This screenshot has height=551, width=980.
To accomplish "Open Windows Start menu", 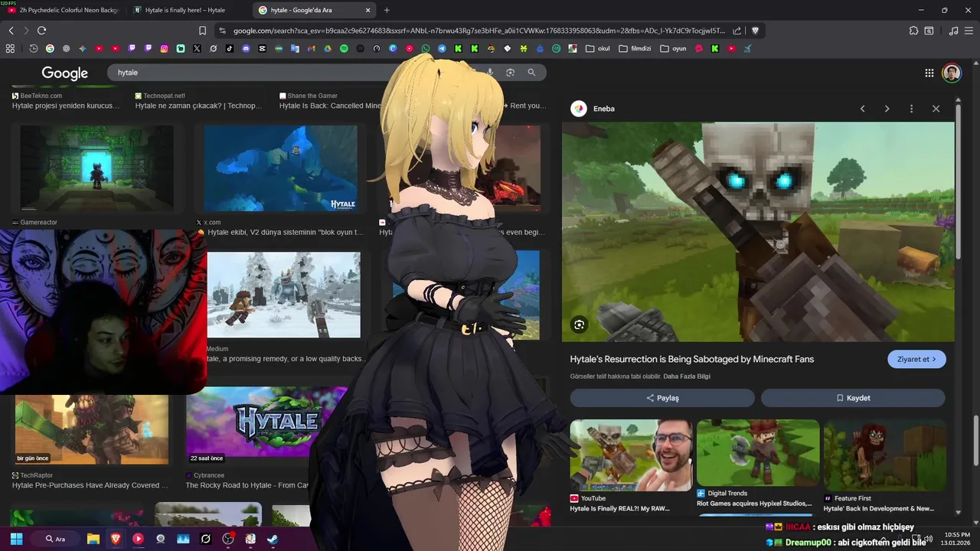I will pyautogui.click(x=16, y=539).
